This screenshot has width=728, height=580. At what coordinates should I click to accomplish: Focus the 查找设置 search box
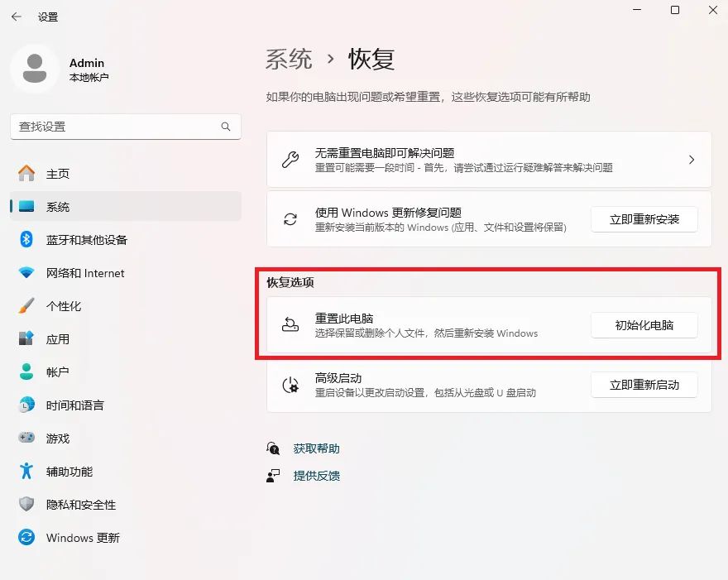pos(126,127)
